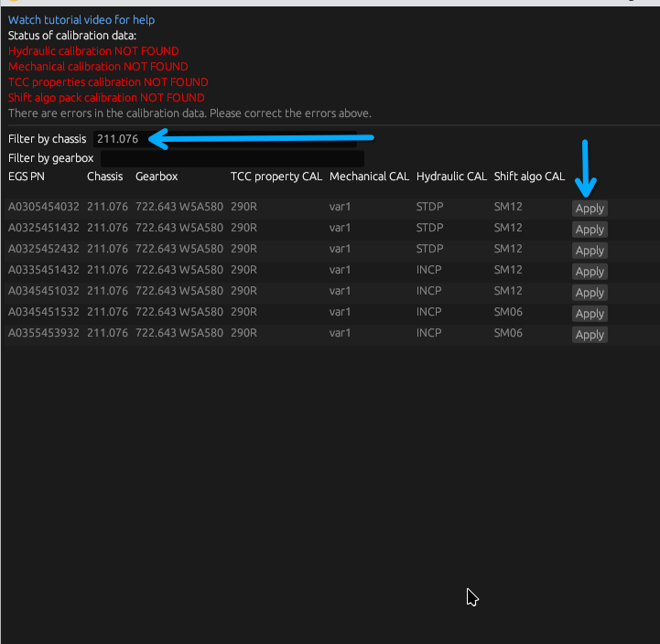Select the A0305454032 part number cell
This screenshot has width=660, height=644.
(x=44, y=207)
